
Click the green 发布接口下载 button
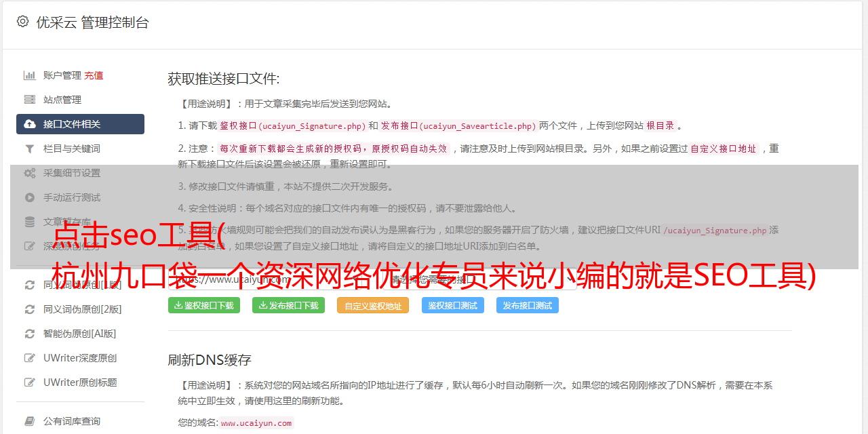click(288, 305)
